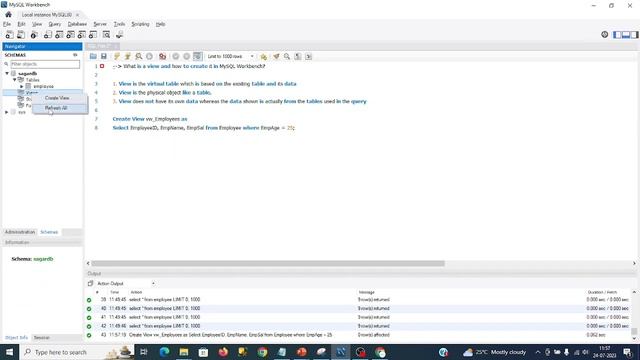Toggle invisible characters icon
Screen dimensions: 640x360
pos(298,56)
